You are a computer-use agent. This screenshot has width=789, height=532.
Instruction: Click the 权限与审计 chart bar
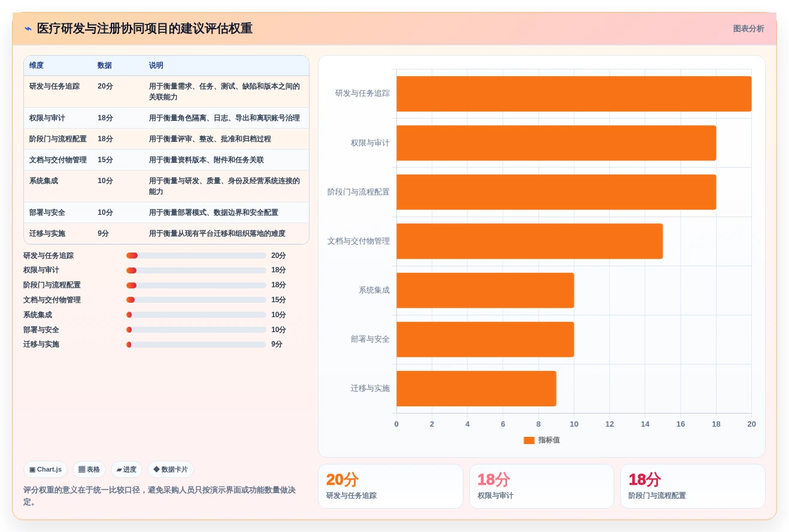point(556,143)
